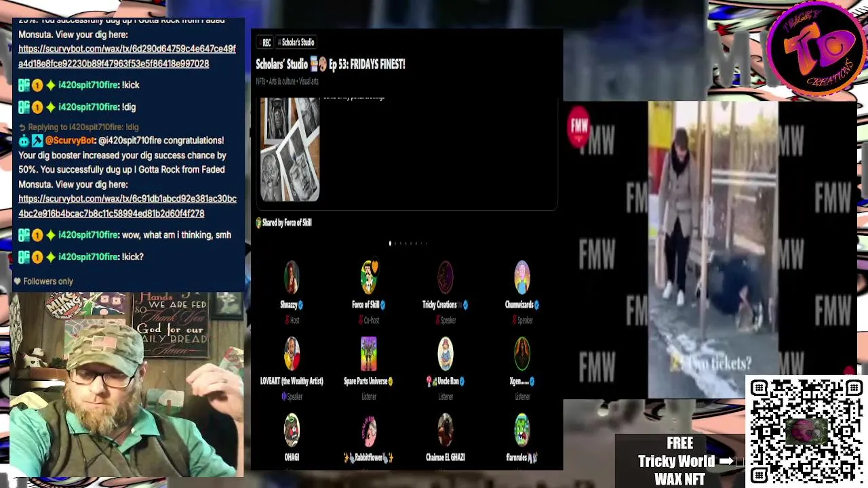The image size is (868, 488).
Task: Click the first carousel pagination dot
Action: (x=390, y=243)
